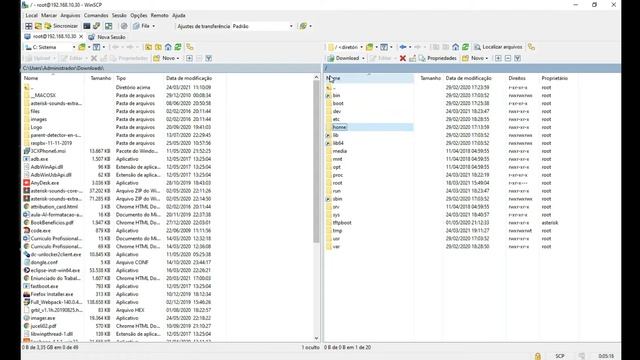Open the Comandos menu
640x360 pixels.
[96, 16]
